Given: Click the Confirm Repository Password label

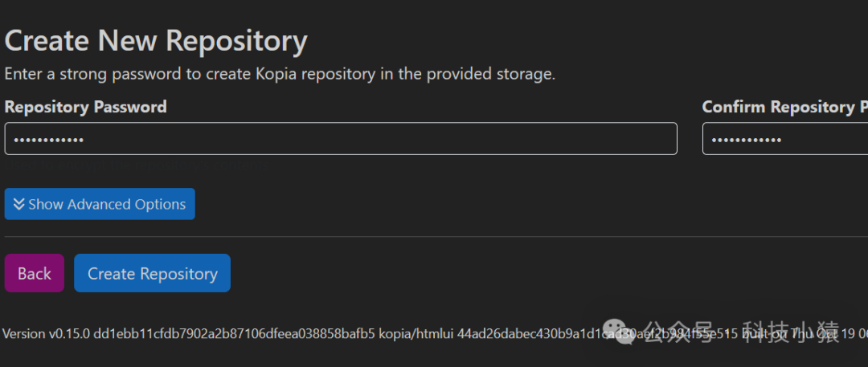Looking at the screenshot, I should coord(784,107).
